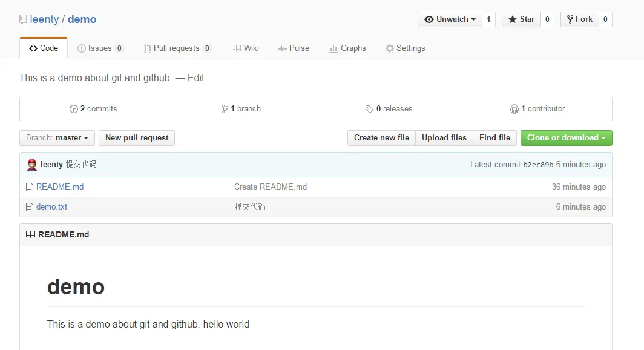
Task: Open the leenty user link in title
Action: pos(44,19)
